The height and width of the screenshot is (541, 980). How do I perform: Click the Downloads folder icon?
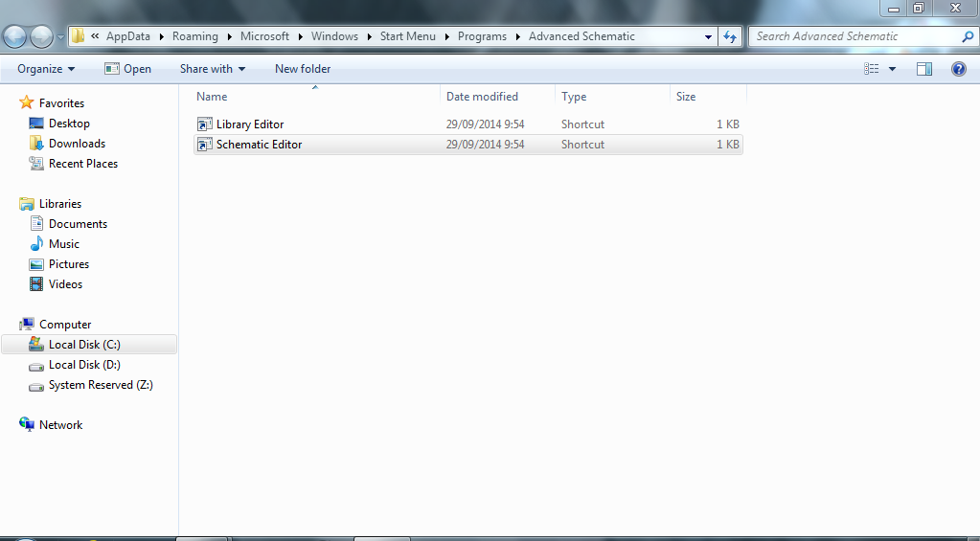click(36, 143)
